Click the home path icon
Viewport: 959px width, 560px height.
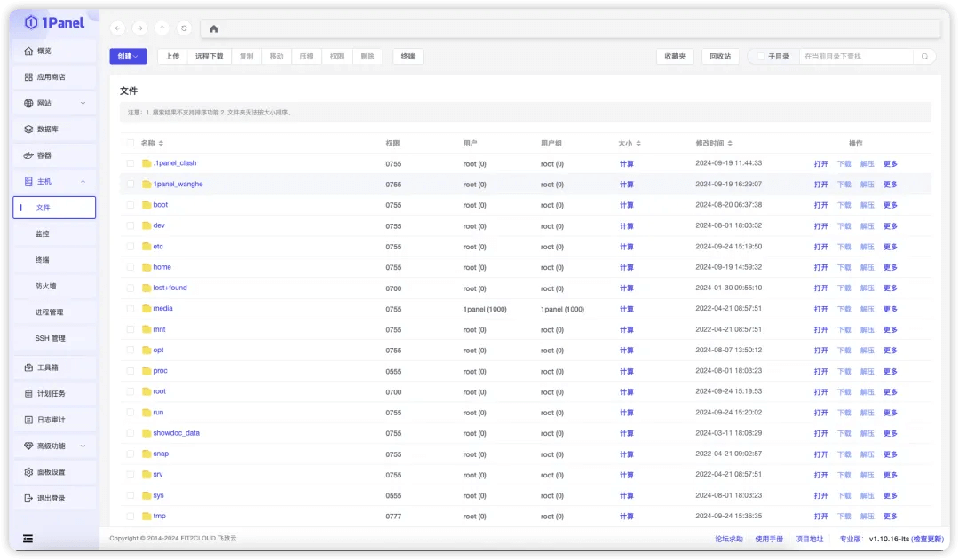pyautogui.click(x=213, y=28)
